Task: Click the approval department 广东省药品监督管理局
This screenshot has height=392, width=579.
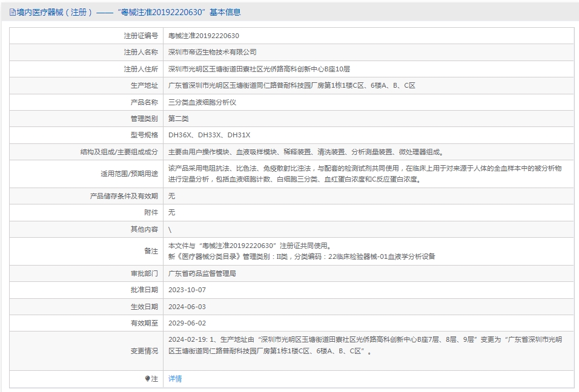Action: [202, 273]
